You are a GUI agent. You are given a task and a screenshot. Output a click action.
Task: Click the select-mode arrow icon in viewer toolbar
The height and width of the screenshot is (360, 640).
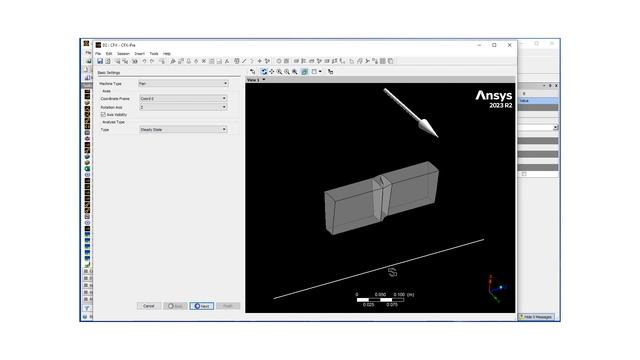click(x=253, y=72)
